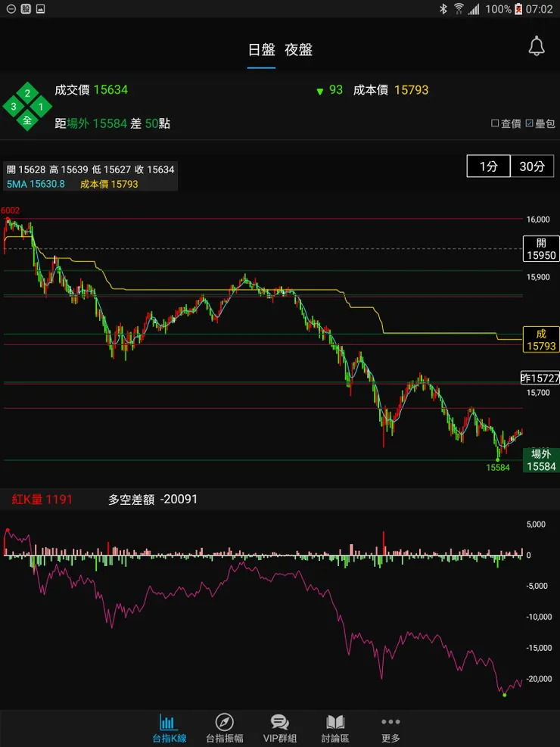Image resolution: width=560 pixels, height=747 pixels.
Task: Tap the 成本價 15793 header value
Action: 390,89
